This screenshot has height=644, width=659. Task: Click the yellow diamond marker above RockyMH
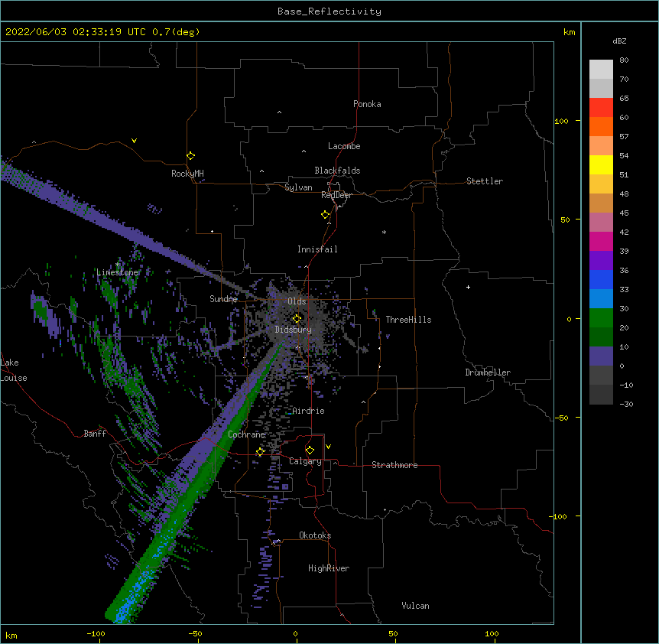coord(190,156)
